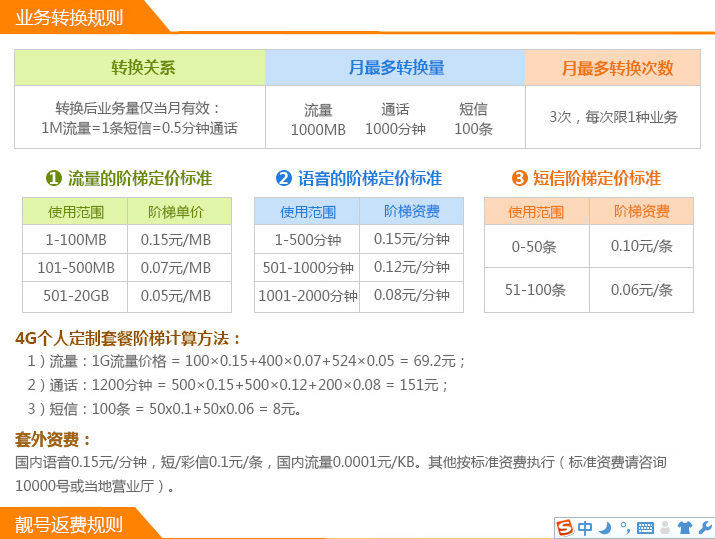
Task: Click the orange 月最多转换次数 header
Action: (616, 68)
